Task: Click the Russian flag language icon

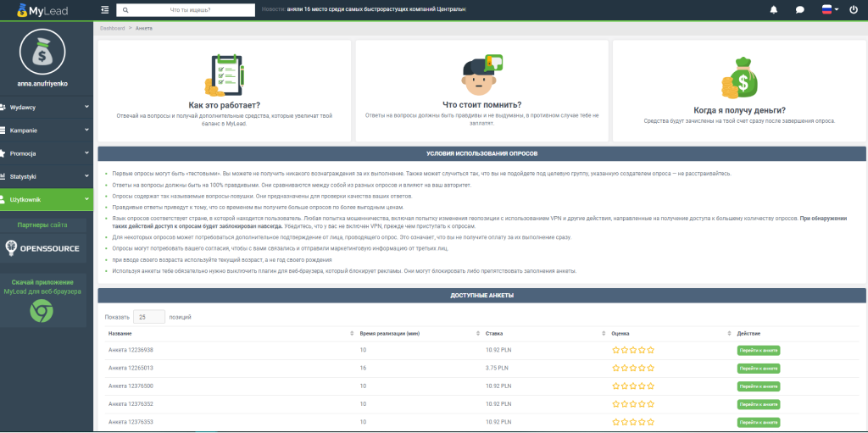Action: (827, 9)
